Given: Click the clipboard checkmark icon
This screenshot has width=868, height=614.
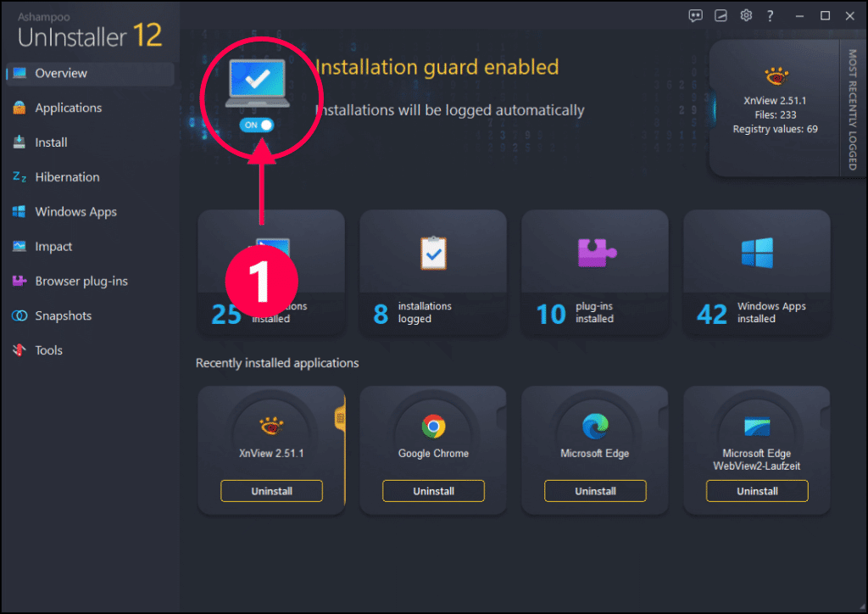Looking at the screenshot, I should [x=433, y=253].
